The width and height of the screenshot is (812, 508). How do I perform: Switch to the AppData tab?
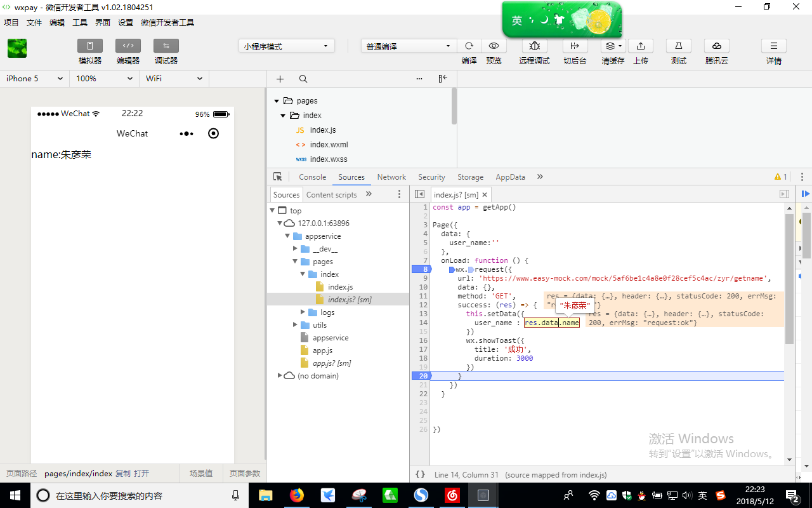(511, 177)
